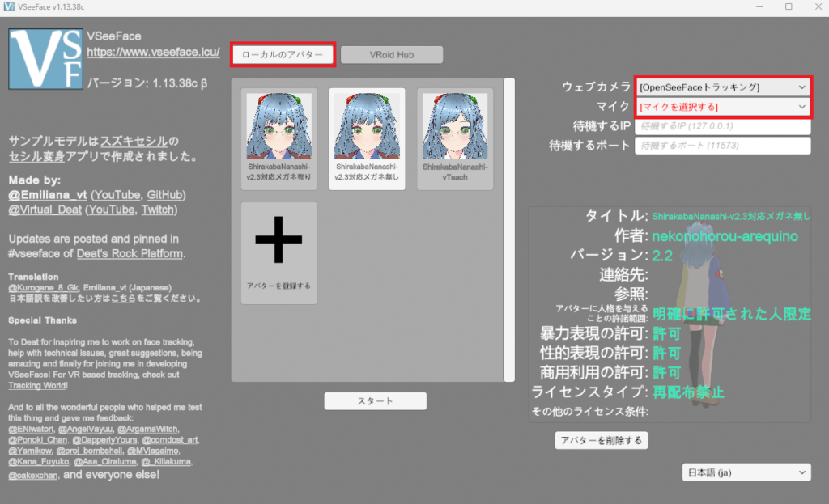Switch to the ローカルのアバター tab
829x504 pixels.
pos(283,54)
